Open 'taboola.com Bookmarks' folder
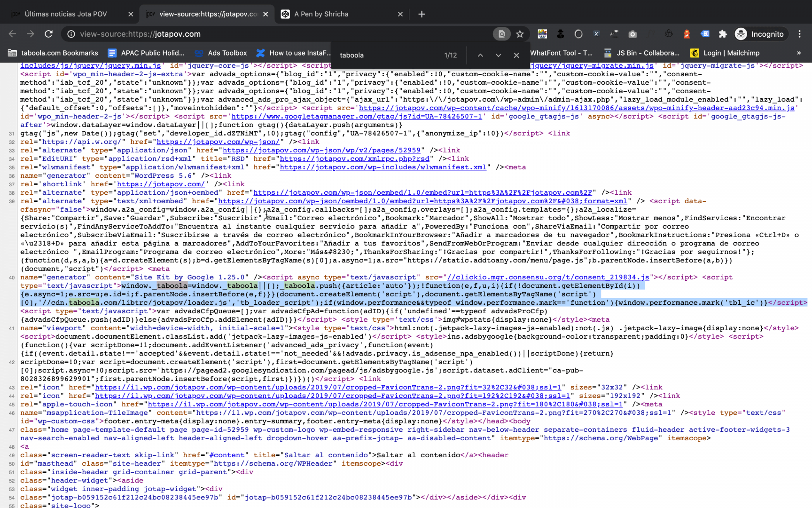This screenshot has width=812, height=508. tap(53, 53)
